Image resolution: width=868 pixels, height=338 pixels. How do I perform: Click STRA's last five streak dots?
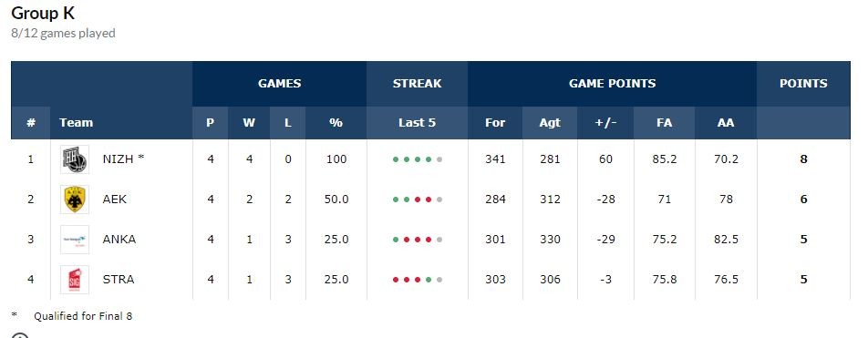[418, 280]
